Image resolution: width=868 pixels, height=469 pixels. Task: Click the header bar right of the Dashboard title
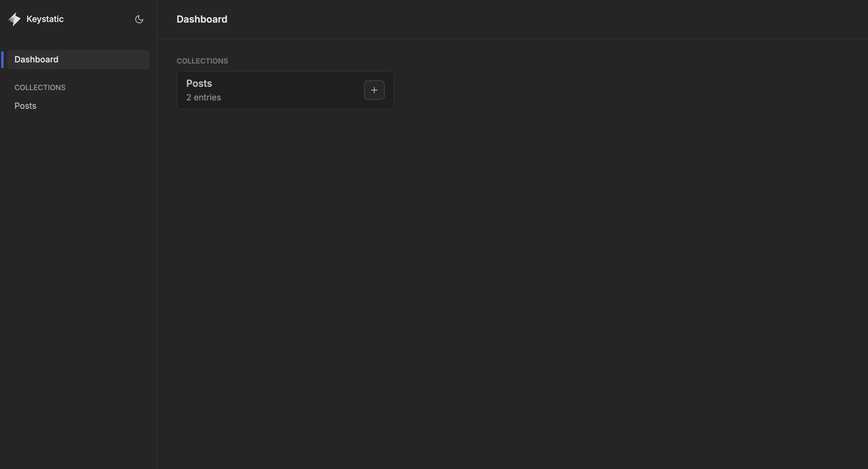coord(539,19)
